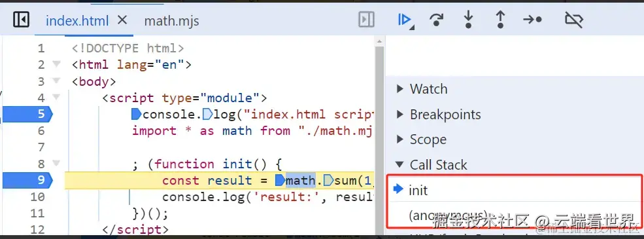Click the import statement on line 6
Image resolution: width=644 pixels, height=239 pixels.
pyautogui.click(x=252, y=131)
